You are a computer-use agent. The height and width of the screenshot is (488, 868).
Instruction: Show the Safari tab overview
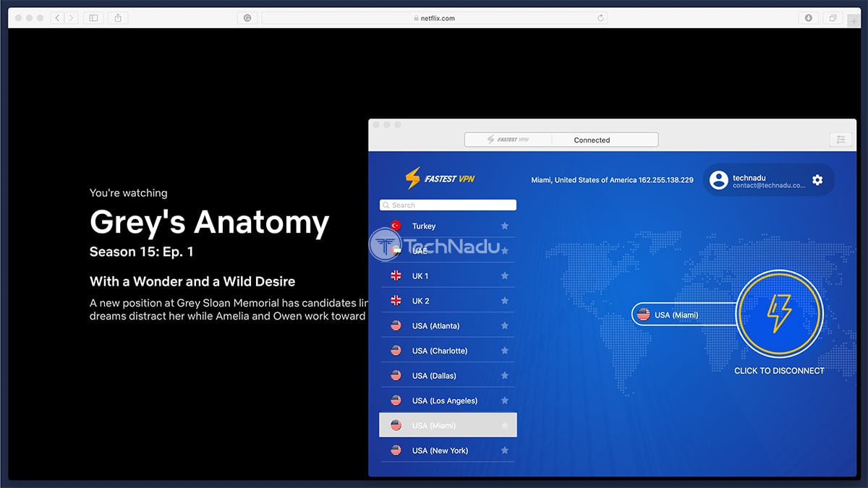coord(833,18)
